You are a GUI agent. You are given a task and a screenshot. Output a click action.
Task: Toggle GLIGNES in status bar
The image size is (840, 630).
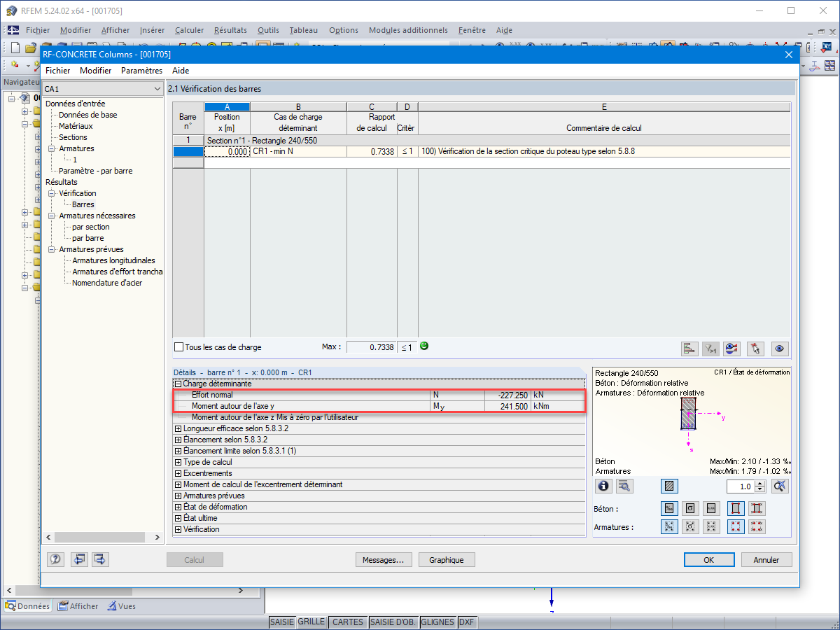click(438, 622)
